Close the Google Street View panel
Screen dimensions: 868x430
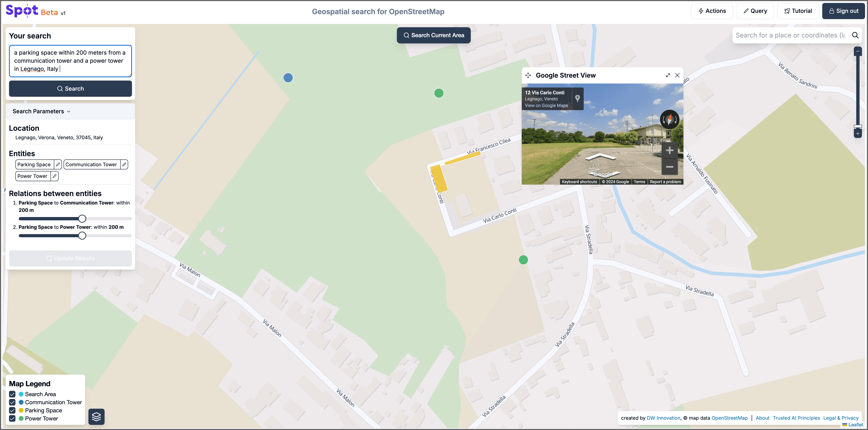click(x=677, y=75)
